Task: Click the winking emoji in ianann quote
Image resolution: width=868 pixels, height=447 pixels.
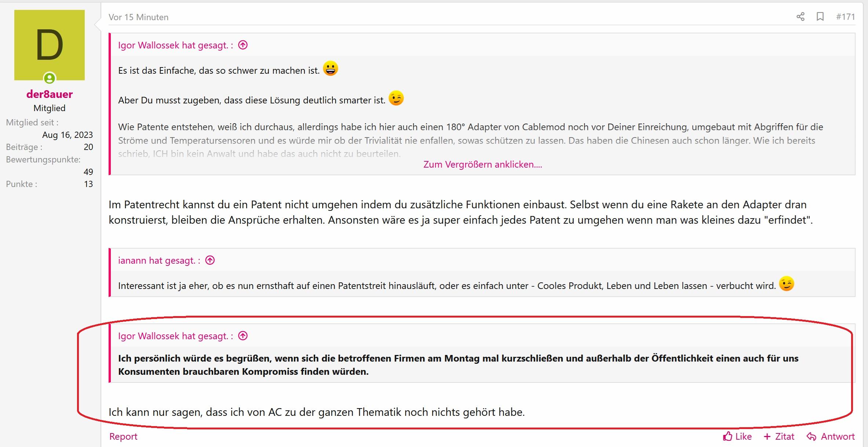Action: 786,284
